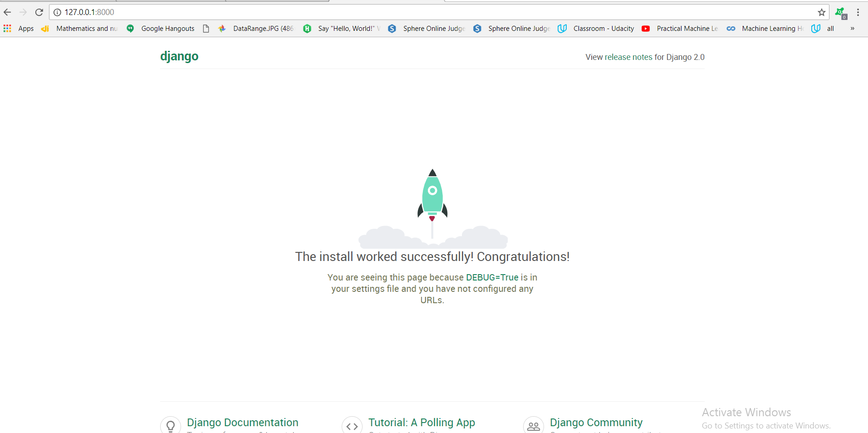
Task: Reload the page with the refresh icon
Action: click(39, 12)
